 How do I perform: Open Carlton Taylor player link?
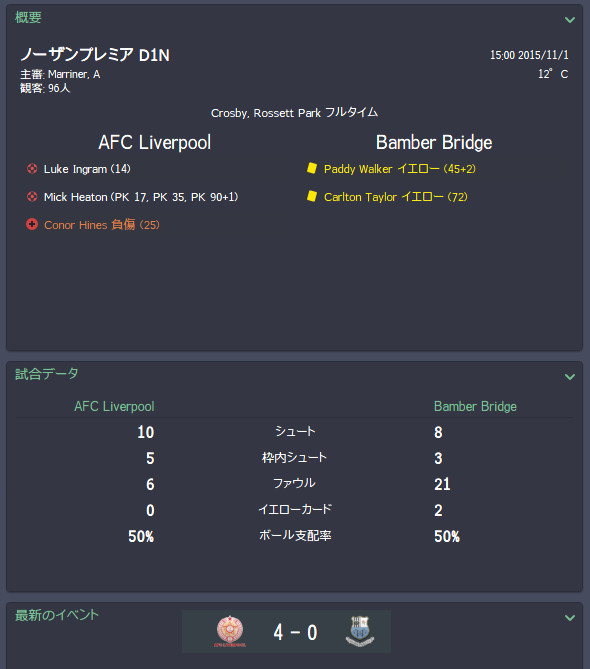(x=360, y=197)
